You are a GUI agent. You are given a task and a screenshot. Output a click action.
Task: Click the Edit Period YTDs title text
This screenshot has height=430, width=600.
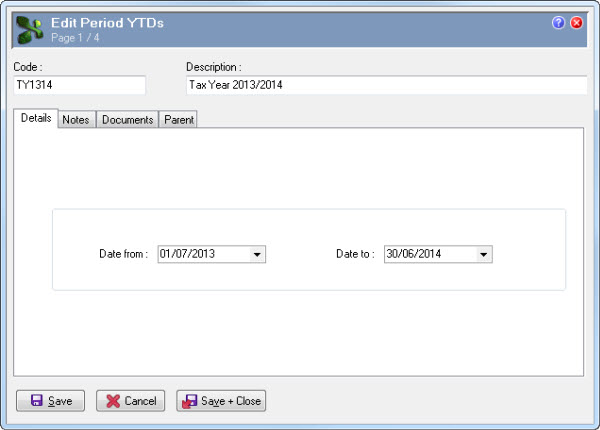108,23
